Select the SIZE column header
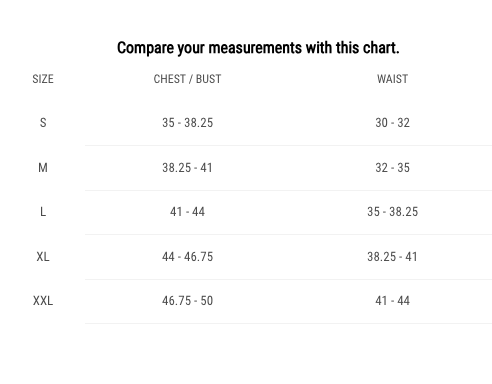 [x=43, y=79]
